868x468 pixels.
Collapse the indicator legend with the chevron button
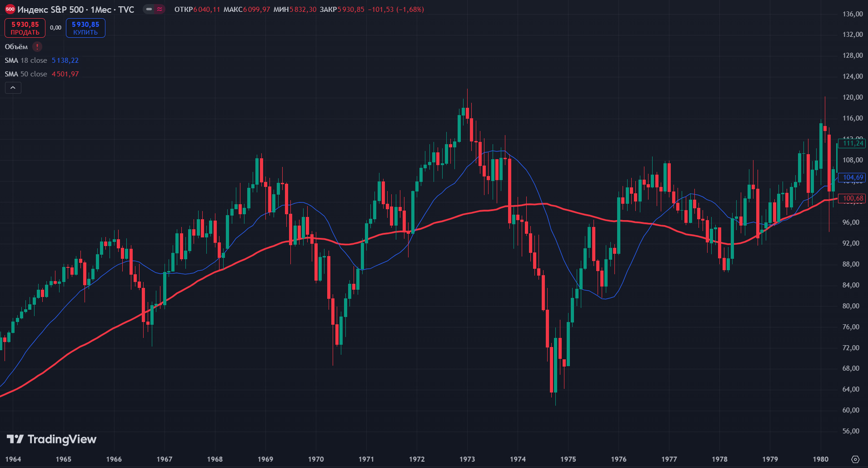13,88
